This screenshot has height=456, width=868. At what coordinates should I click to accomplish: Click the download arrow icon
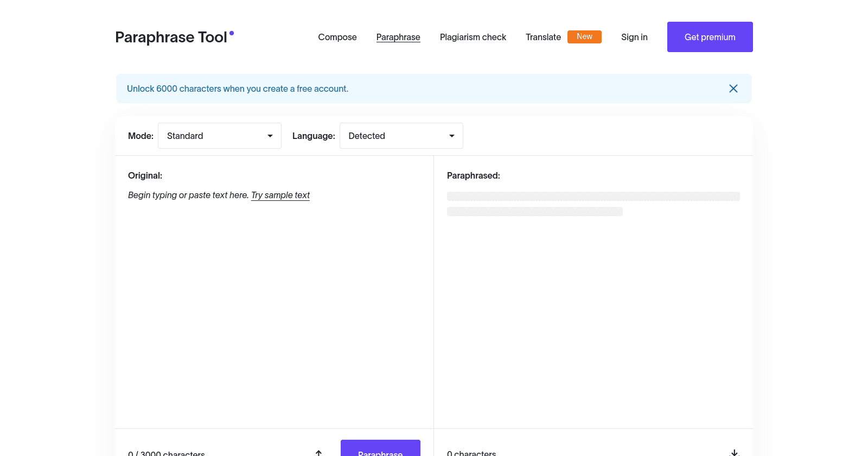point(735,453)
